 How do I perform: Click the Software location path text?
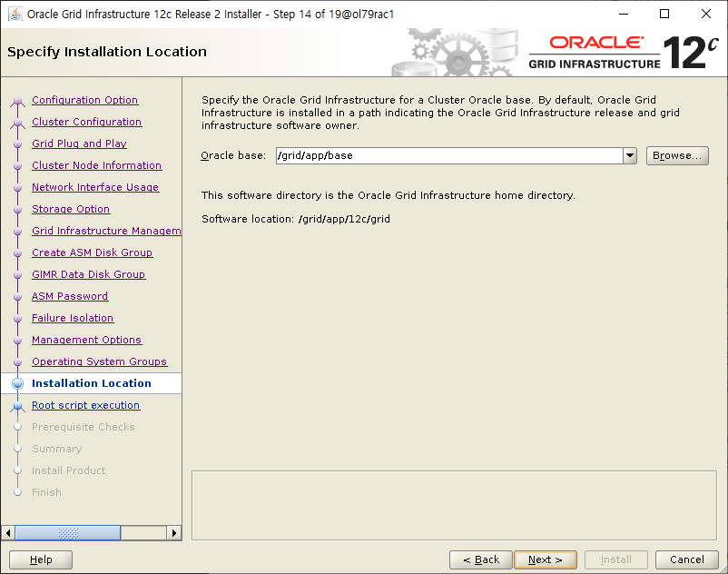345,219
